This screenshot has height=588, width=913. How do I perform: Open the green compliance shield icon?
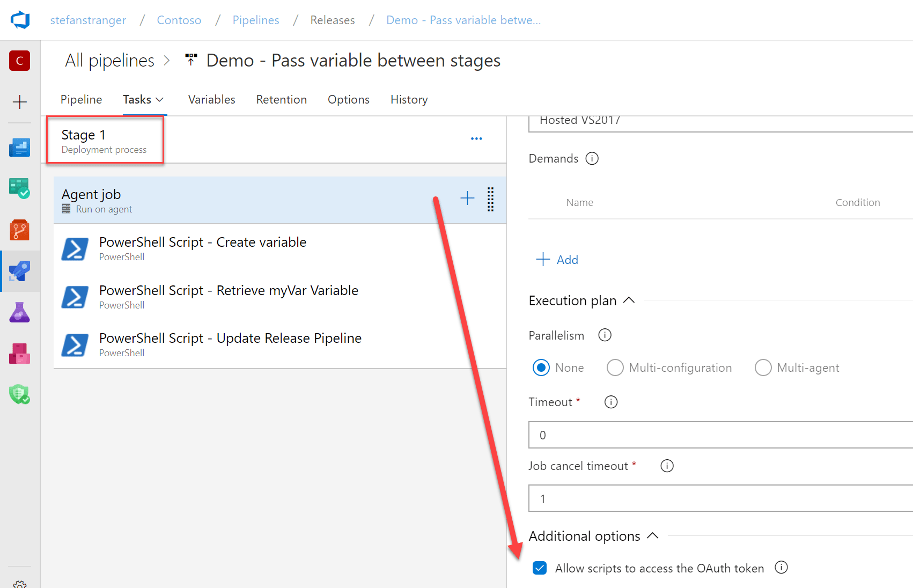pos(19,394)
